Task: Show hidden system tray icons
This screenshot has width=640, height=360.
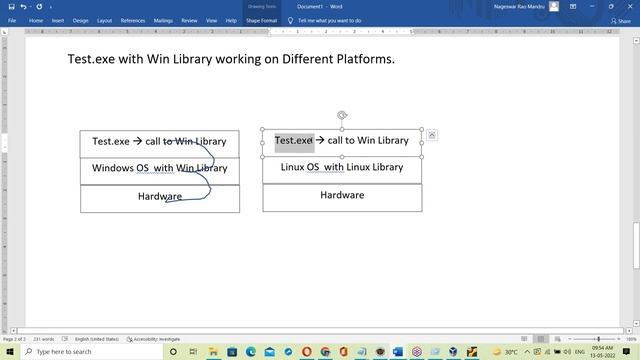Action: (527, 351)
